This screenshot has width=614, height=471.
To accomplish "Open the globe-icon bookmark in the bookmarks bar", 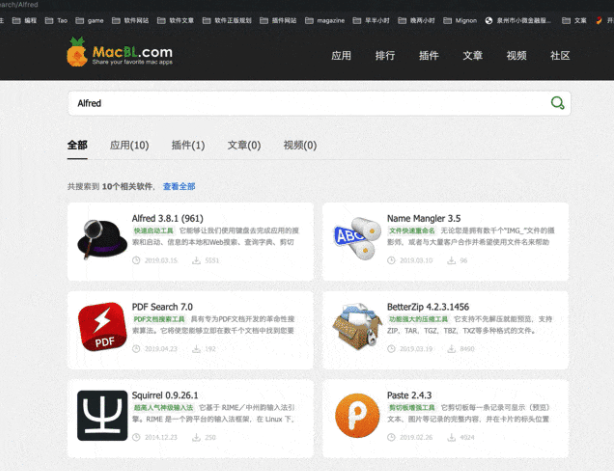I will tap(518, 20).
